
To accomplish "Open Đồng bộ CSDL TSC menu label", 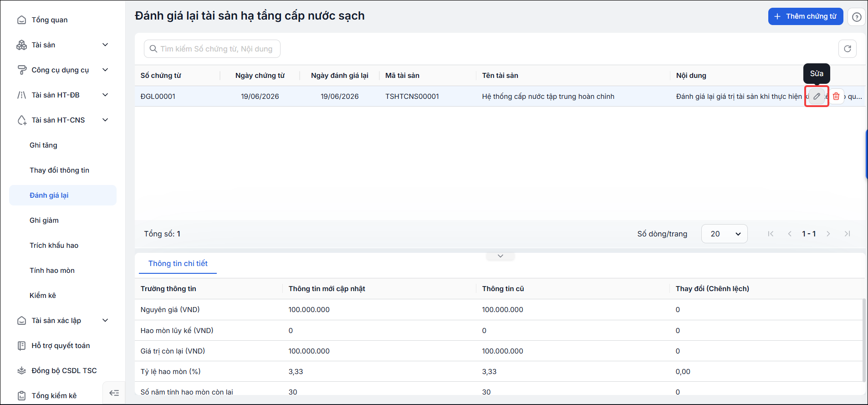I will coord(64,371).
